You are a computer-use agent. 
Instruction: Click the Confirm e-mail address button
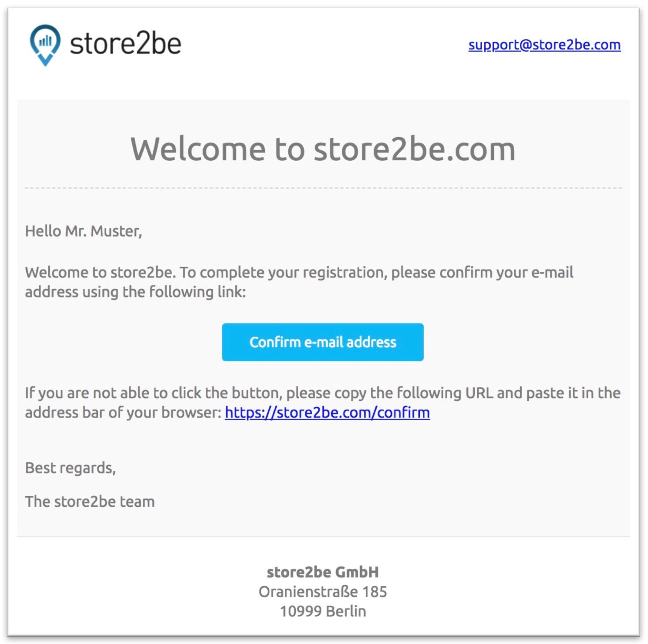click(x=323, y=342)
